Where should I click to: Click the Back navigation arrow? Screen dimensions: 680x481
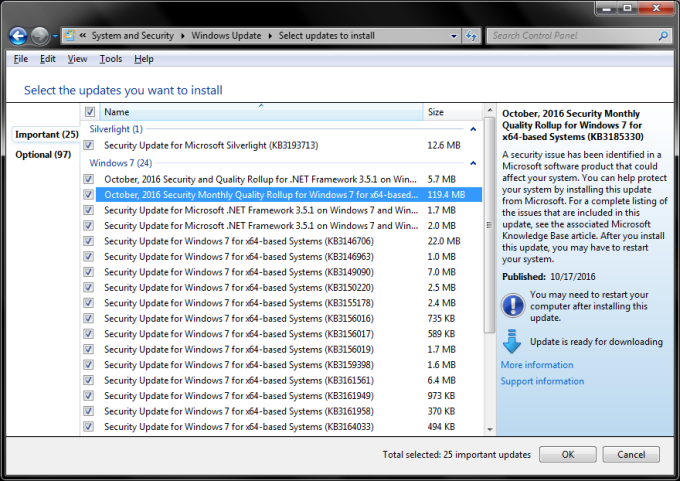click(18, 36)
